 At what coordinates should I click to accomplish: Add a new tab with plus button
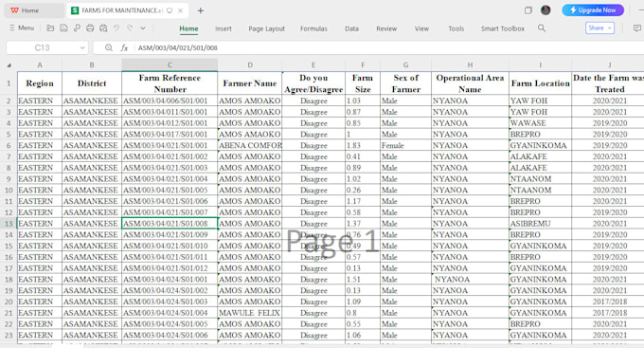click(201, 10)
